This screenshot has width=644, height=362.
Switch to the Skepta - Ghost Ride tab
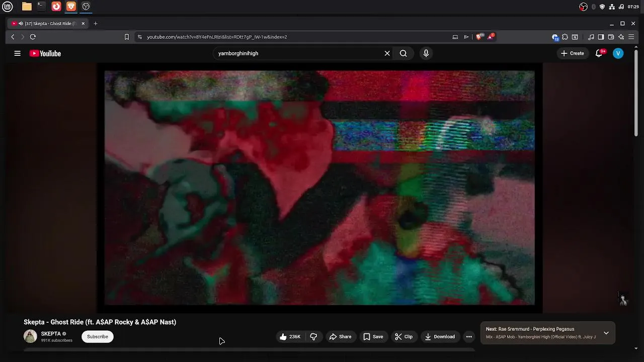(49, 24)
